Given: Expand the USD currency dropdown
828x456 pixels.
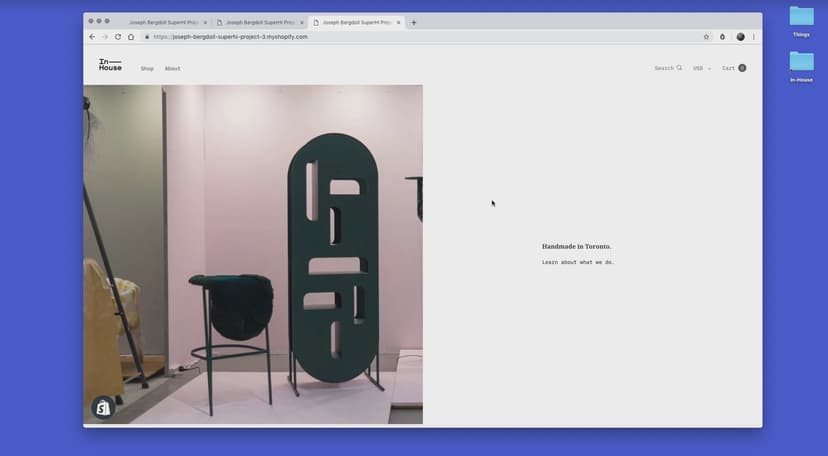Looking at the screenshot, I should 702,68.
